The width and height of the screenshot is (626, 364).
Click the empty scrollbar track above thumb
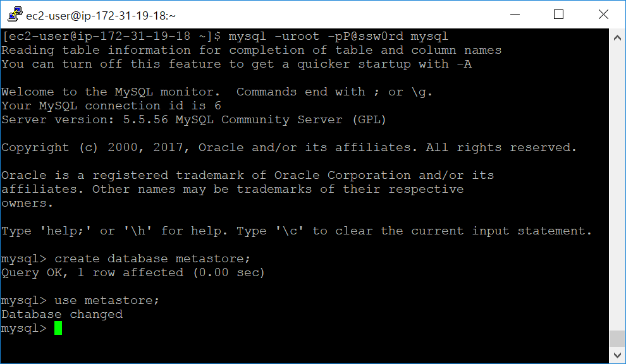[x=617, y=188]
